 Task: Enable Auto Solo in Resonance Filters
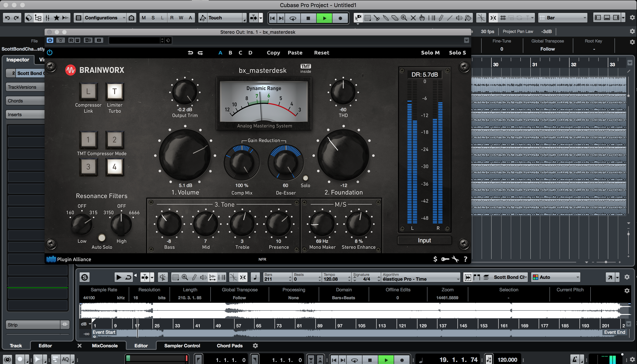coord(101,237)
